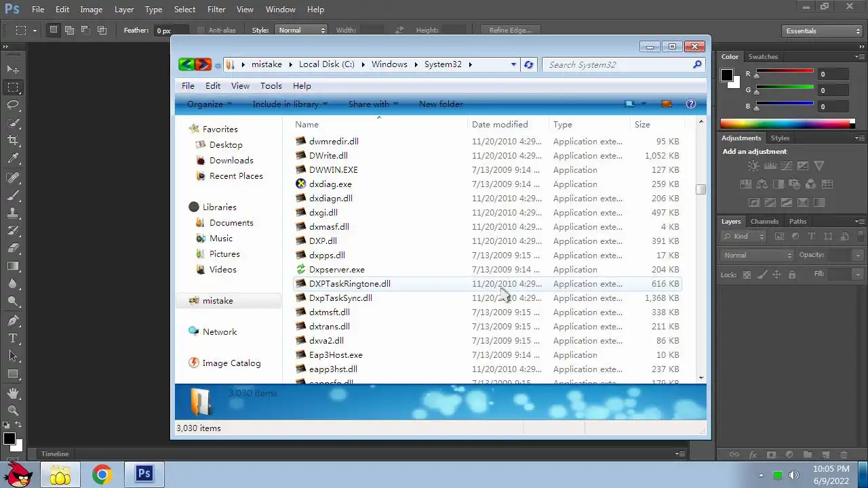Viewport: 868px width, 488px height.
Task: Expand the Share with dropdown
Action: 373,104
